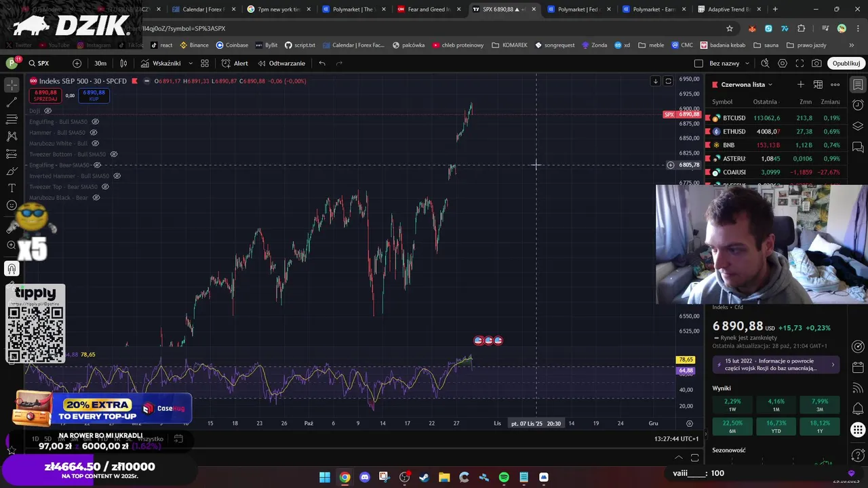Click the blue KUP buy button
The height and width of the screenshot is (488, 868).
(x=94, y=96)
